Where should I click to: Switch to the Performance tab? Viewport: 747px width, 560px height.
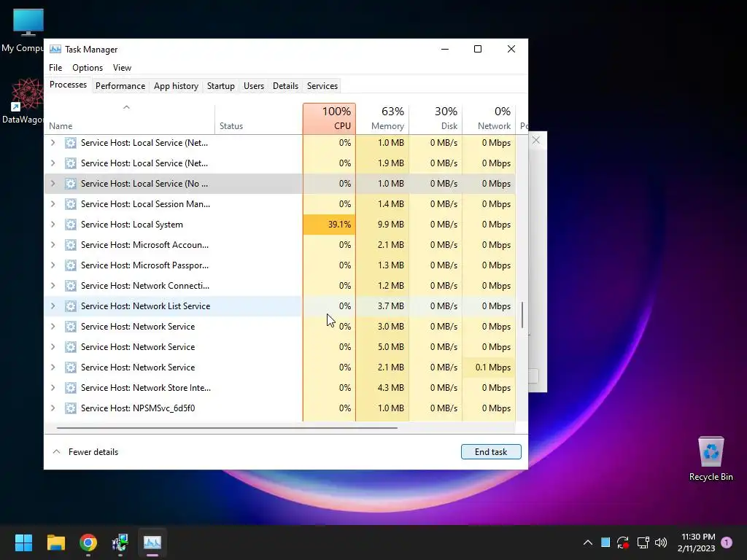[x=120, y=86]
